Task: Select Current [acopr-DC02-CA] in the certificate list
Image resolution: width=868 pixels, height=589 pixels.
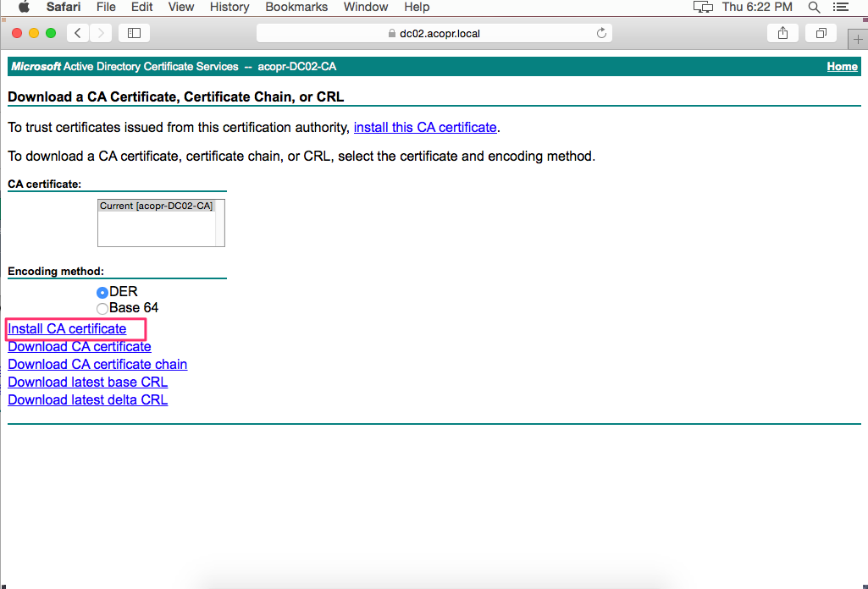Action: click(156, 206)
